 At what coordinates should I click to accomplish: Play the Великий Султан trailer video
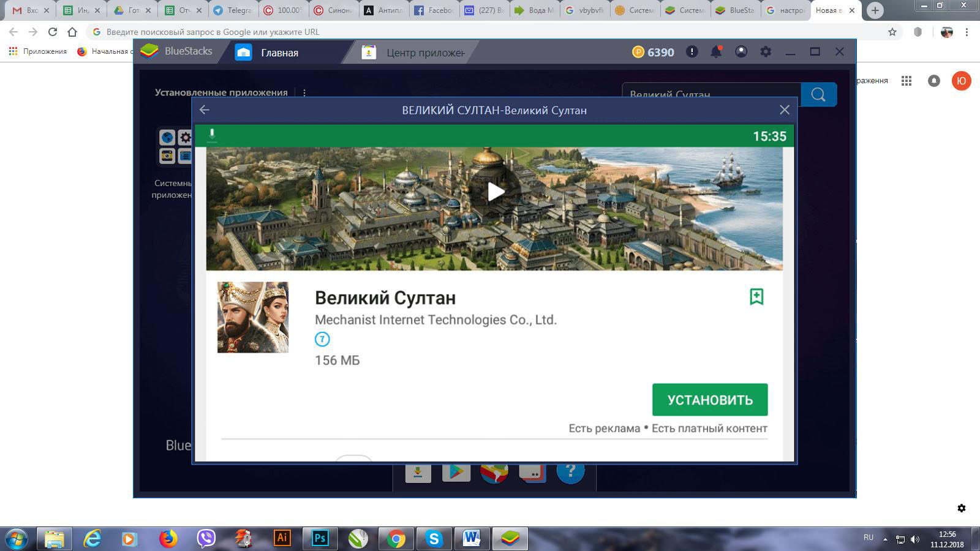point(495,192)
